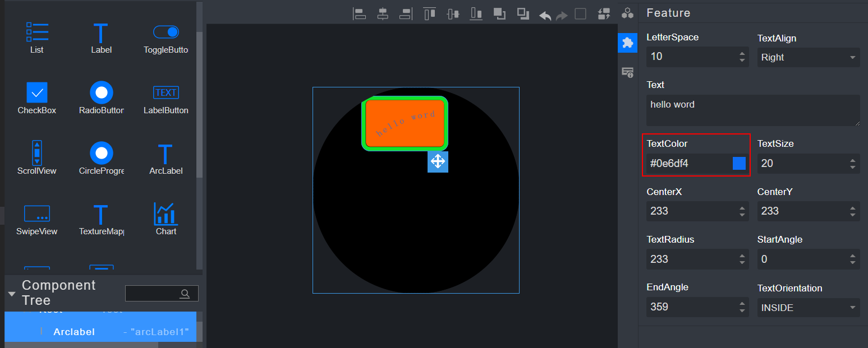The height and width of the screenshot is (348, 868).
Task: Switch to the puzzle-piece Feature tab
Action: point(628,43)
